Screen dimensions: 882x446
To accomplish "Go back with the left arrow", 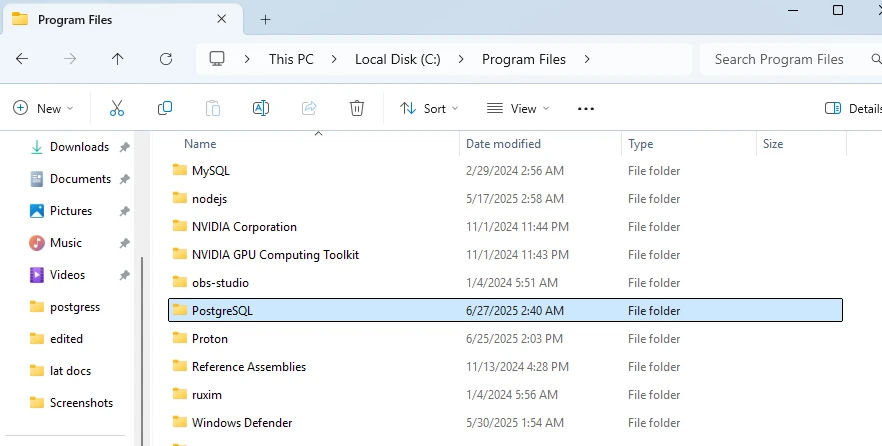I will (x=22, y=58).
